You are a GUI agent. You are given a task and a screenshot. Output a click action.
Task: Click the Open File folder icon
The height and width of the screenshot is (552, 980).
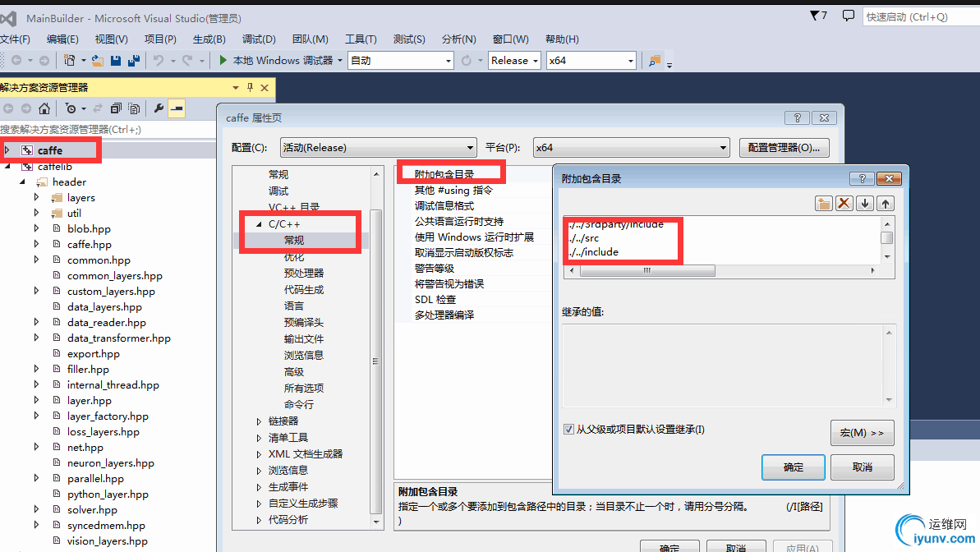tap(98, 61)
